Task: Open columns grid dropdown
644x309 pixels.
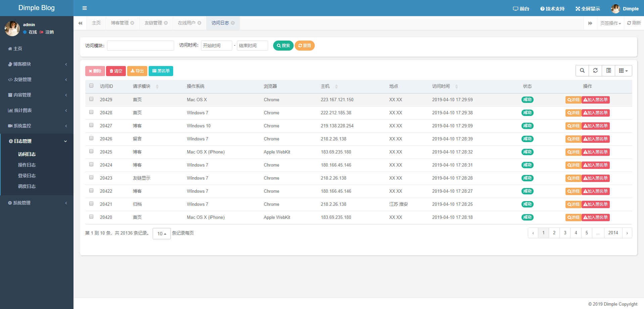Action: 624,71
